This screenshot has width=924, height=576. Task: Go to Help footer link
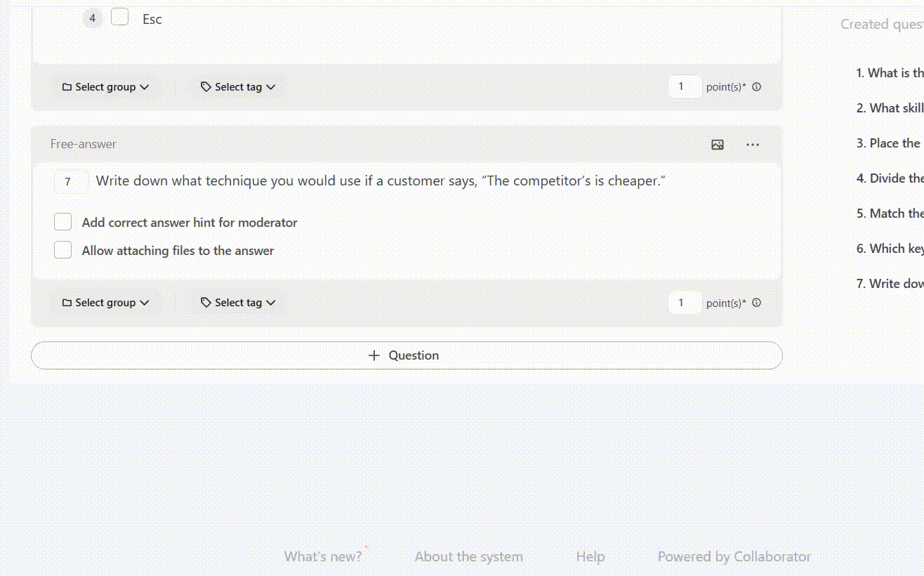(x=590, y=557)
